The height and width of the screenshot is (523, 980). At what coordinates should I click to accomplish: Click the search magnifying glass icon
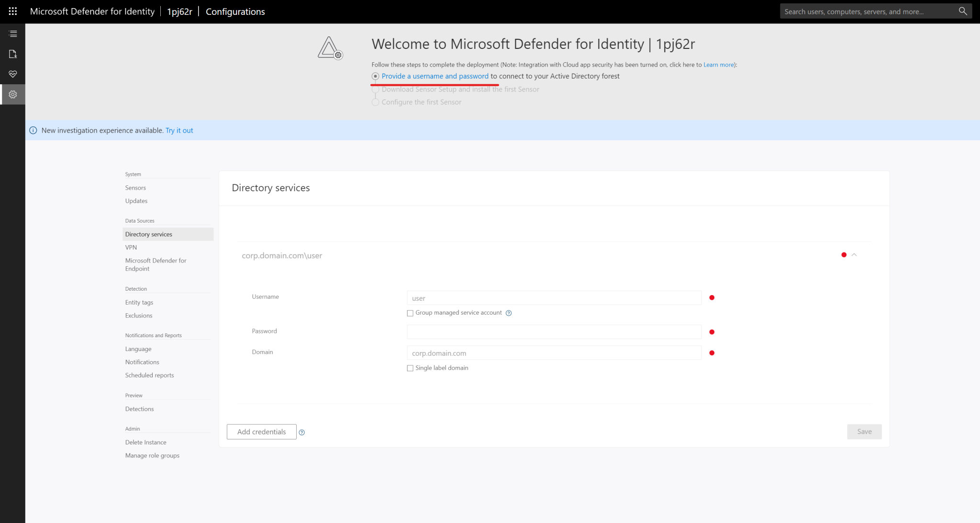962,11
